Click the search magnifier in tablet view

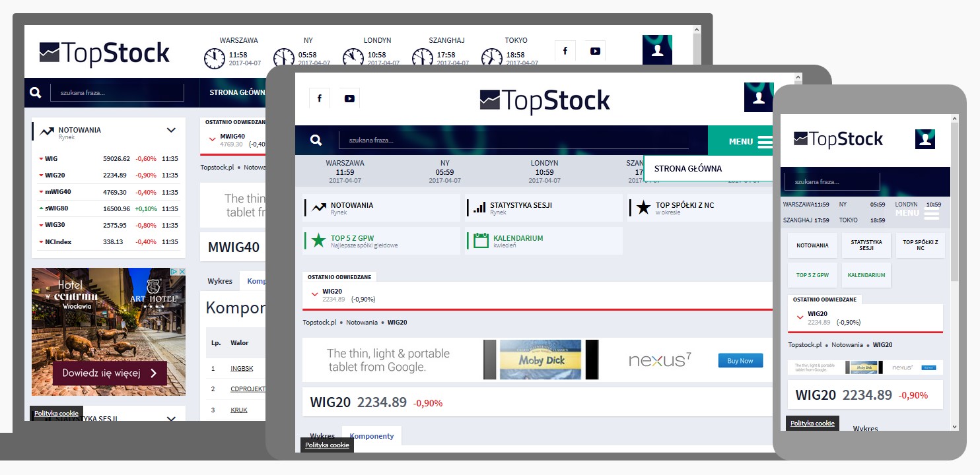coord(316,140)
